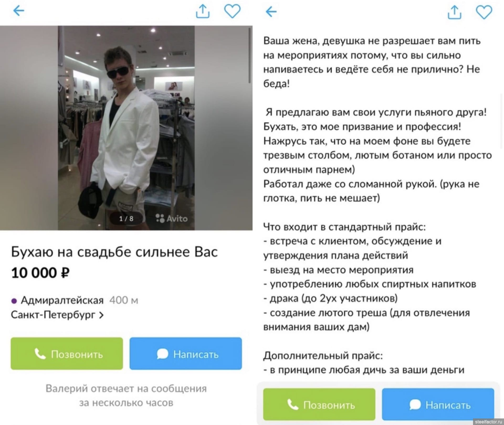Message seller via right Написать button
Viewport: 504px width, 425px height.
[438, 404]
